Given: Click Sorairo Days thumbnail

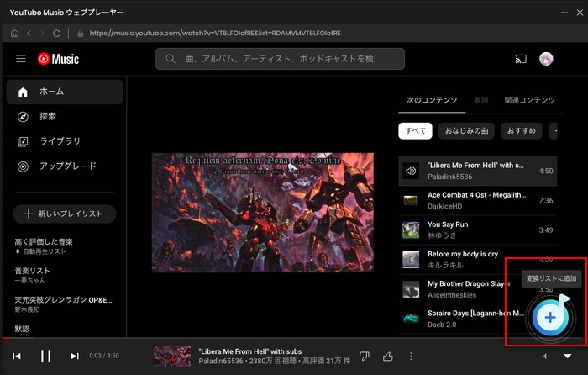Looking at the screenshot, I should [411, 319].
